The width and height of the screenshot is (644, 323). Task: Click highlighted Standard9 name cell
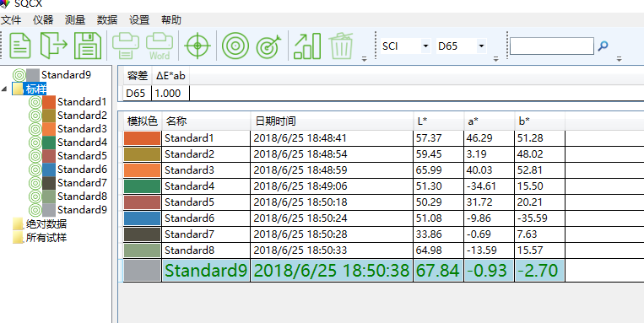206,271
